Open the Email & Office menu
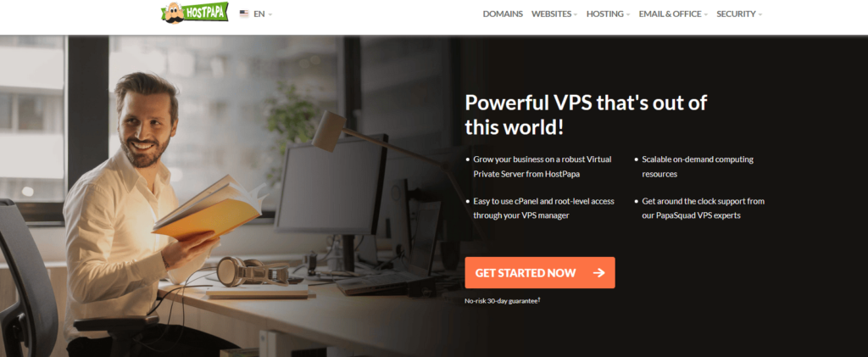This screenshot has height=357, width=868. coord(670,14)
